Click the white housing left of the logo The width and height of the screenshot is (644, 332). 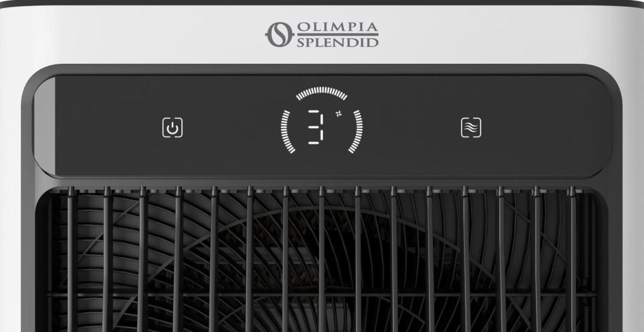tap(132, 35)
